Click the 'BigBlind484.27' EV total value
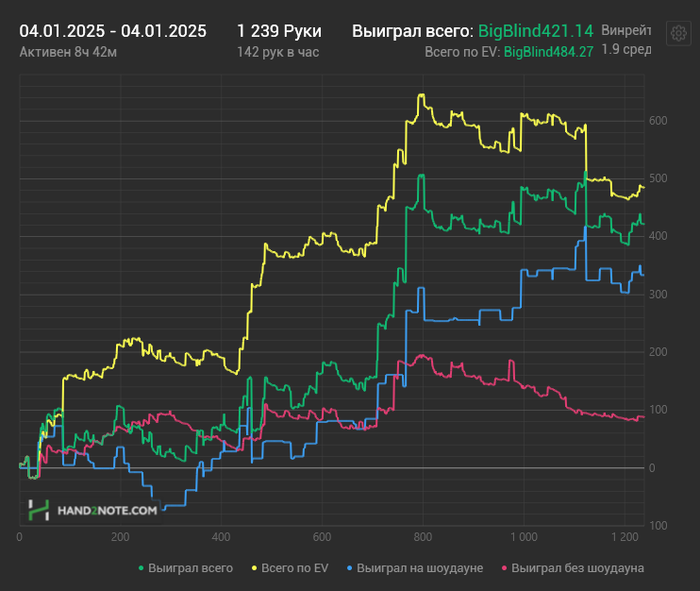This screenshot has width=700, height=591. pos(549,52)
